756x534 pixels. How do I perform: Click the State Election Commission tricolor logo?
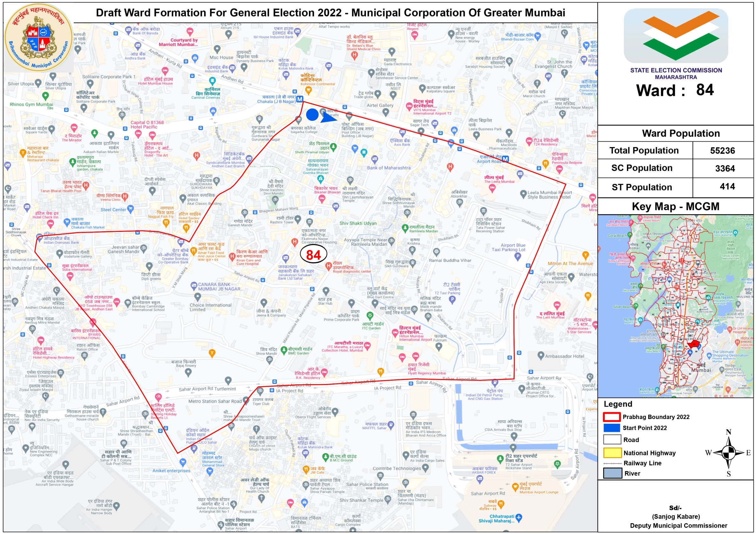676,36
